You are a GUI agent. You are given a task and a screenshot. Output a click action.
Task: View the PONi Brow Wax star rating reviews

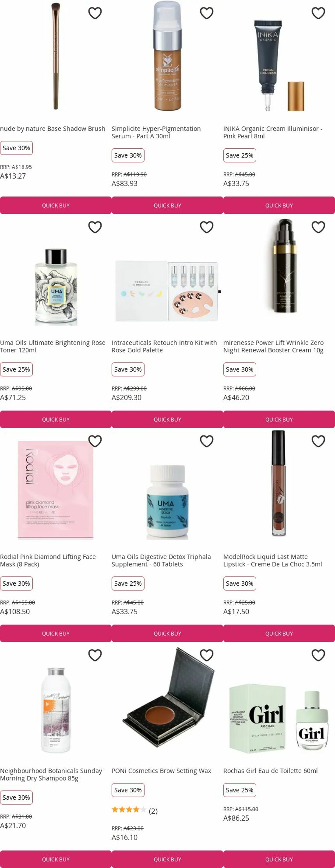(135, 811)
